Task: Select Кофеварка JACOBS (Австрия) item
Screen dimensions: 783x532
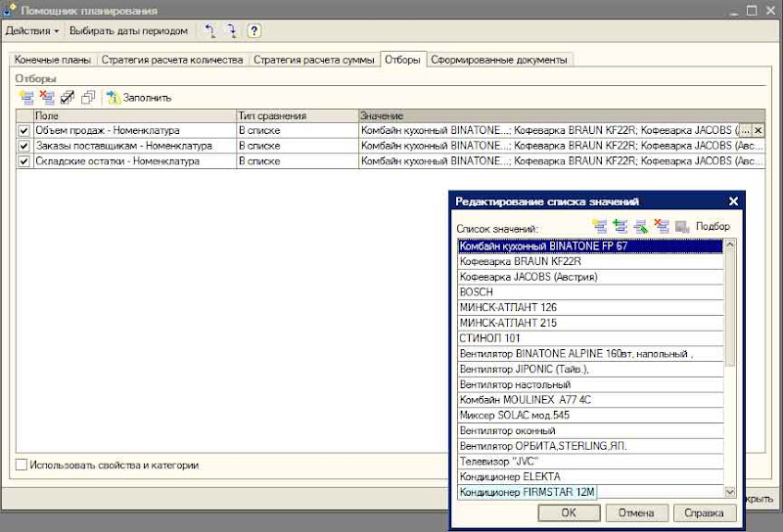Action: pos(590,278)
